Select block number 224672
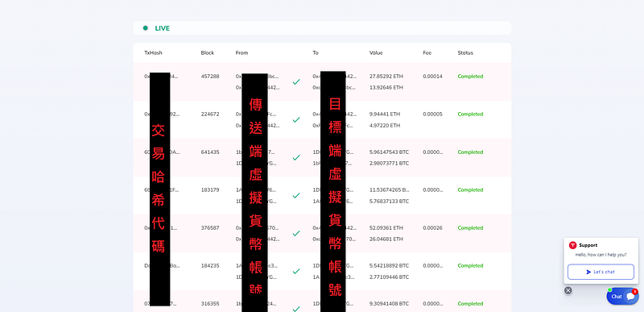This screenshot has height=312, width=644. pyautogui.click(x=210, y=114)
